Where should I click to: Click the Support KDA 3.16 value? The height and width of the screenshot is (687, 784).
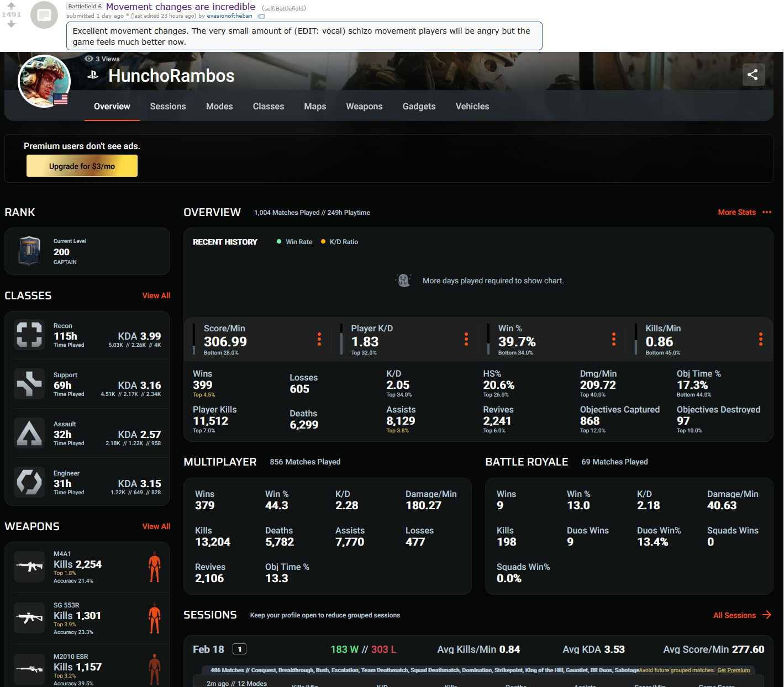click(x=140, y=385)
